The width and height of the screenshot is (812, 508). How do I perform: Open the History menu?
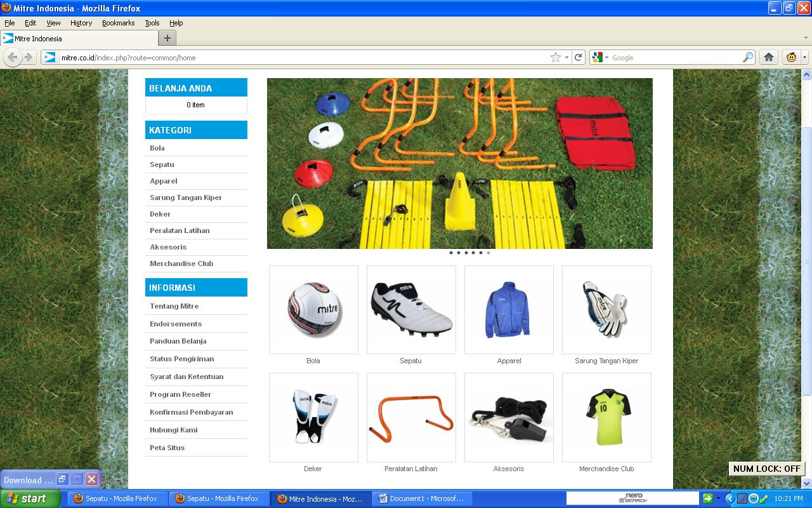coord(81,23)
